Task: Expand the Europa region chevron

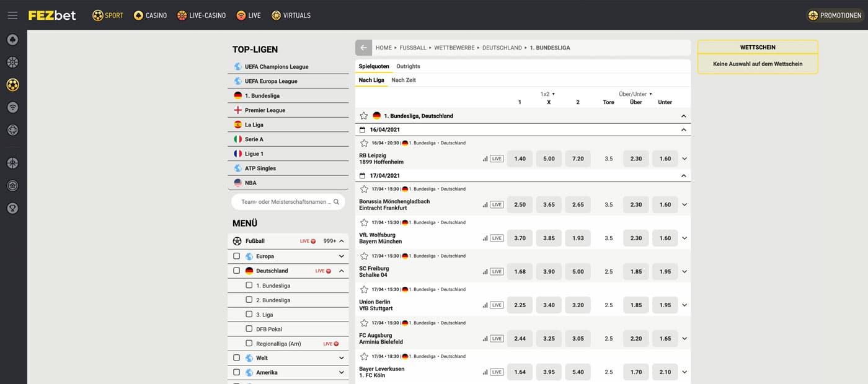Action: click(342, 256)
